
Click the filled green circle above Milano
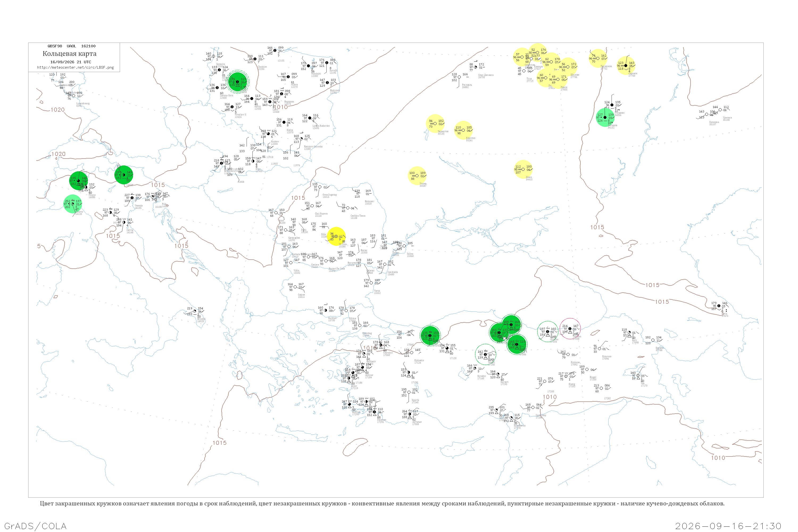(x=78, y=181)
